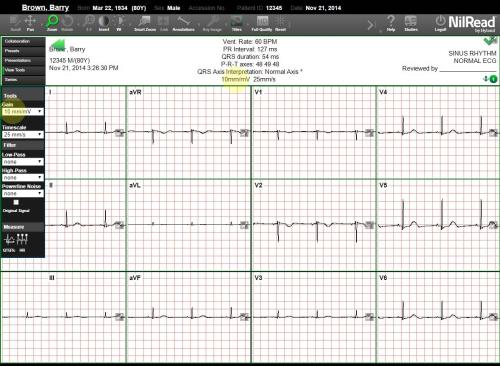Open the Help question mark icon
The height and width of the screenshot is (366, 500).
tap(391, 23)
